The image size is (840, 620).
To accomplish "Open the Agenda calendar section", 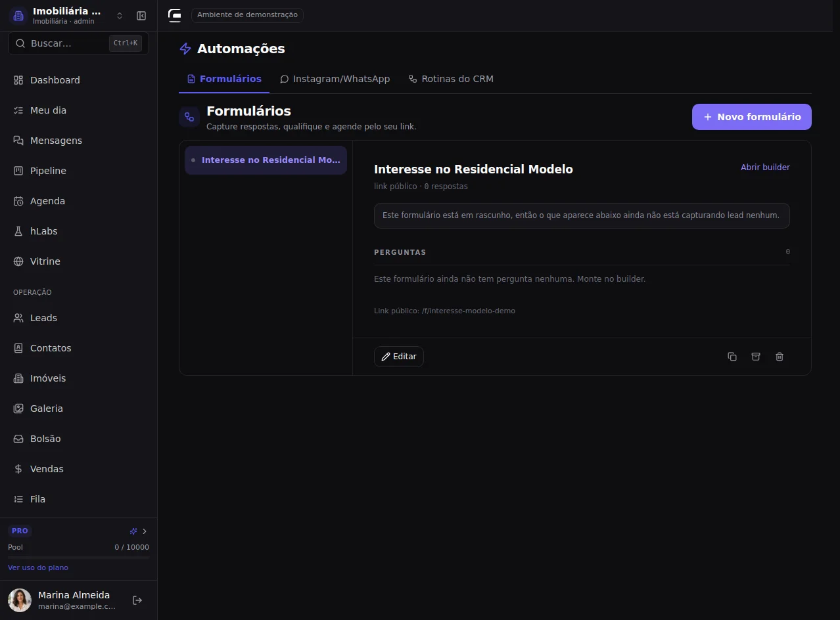I will pyautogui.click(x=79, y=201).
